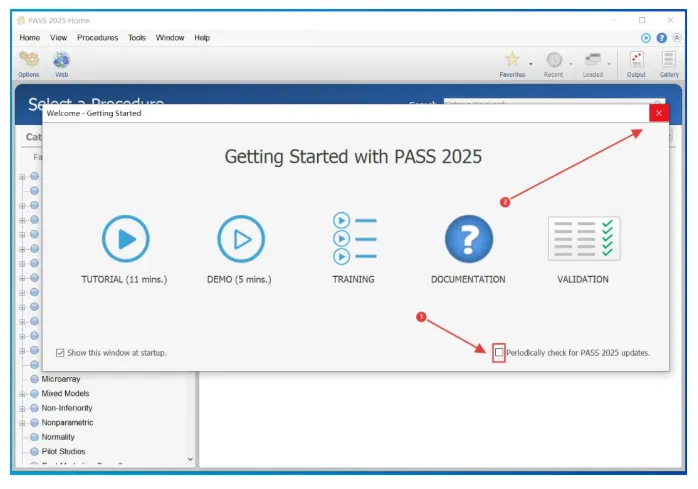The width and height of the screenshot is (698, 489).
Task: Click the category tree scroll down arrow
Action: [191, 459]
